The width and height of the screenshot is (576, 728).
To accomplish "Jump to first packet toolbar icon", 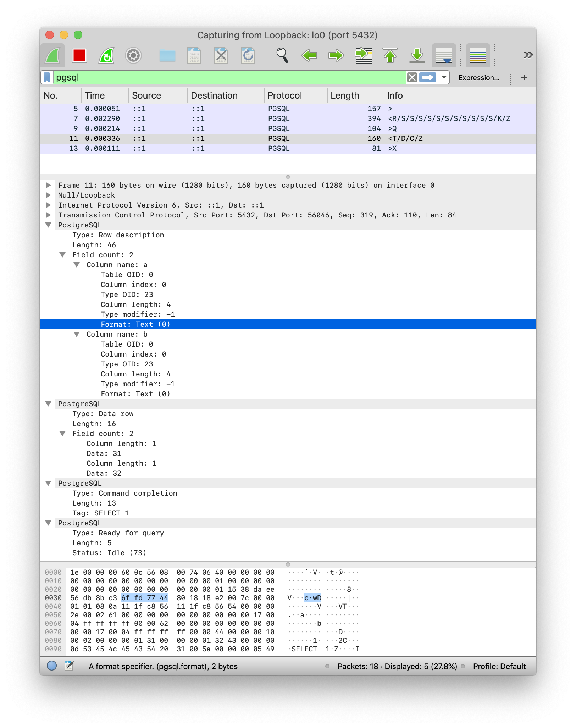I will pyautogui.click(x=390, y=55).
